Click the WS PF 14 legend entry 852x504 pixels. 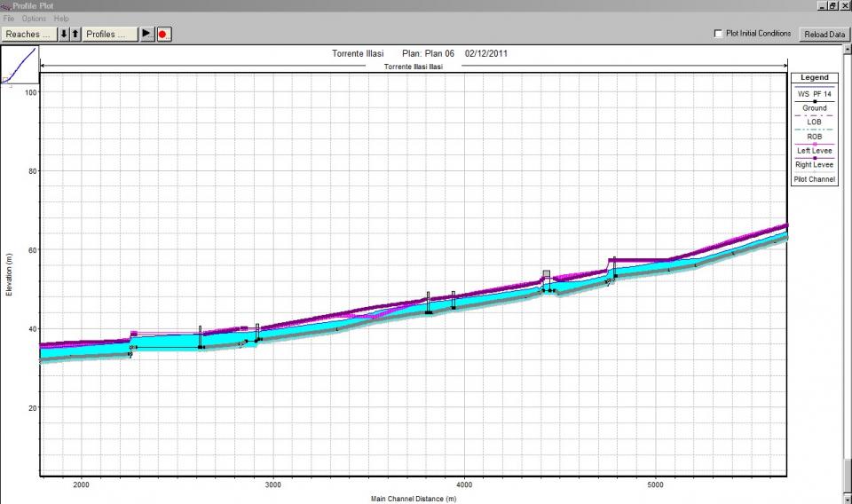tap(815, 93)
